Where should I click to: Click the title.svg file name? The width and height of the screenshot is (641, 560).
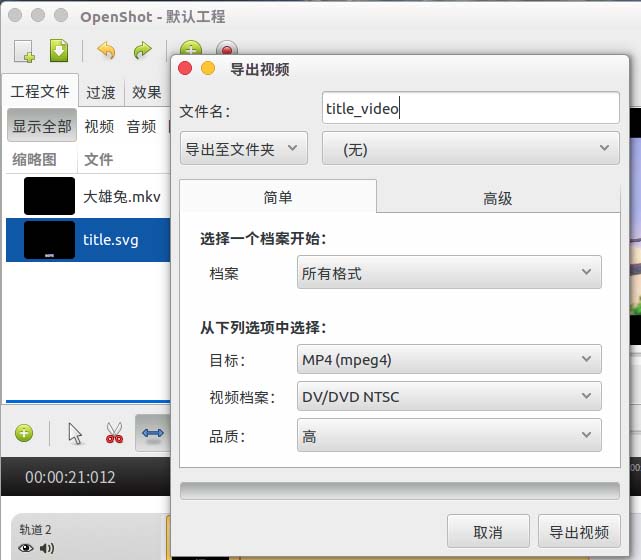111,240
